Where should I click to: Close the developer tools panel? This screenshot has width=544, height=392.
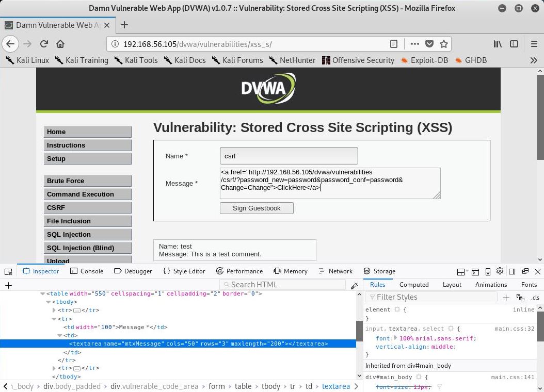(538, 271)
